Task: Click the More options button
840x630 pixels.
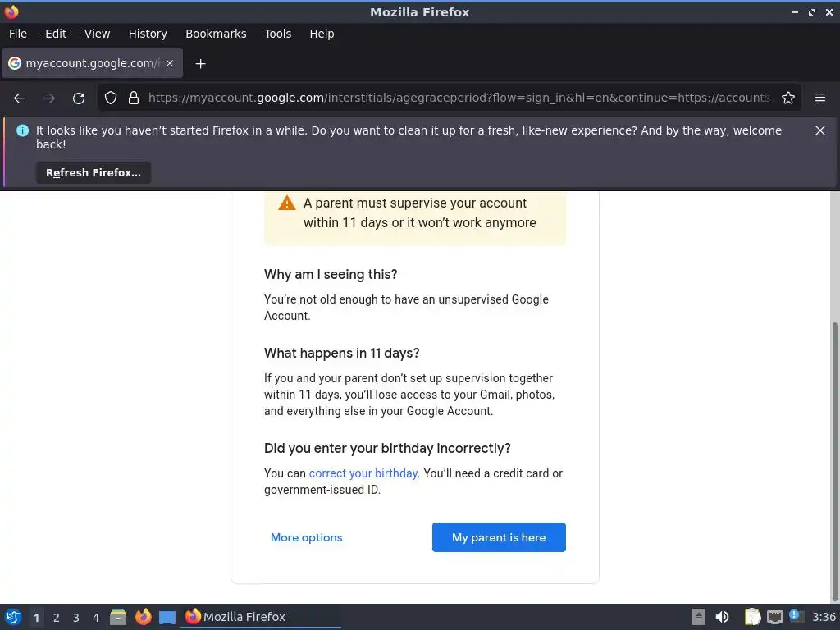Action: coord(307,537)
